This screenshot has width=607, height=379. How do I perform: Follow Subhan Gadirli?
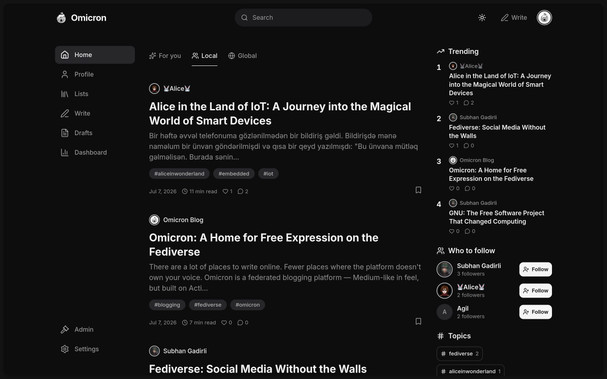coord(536,269)
